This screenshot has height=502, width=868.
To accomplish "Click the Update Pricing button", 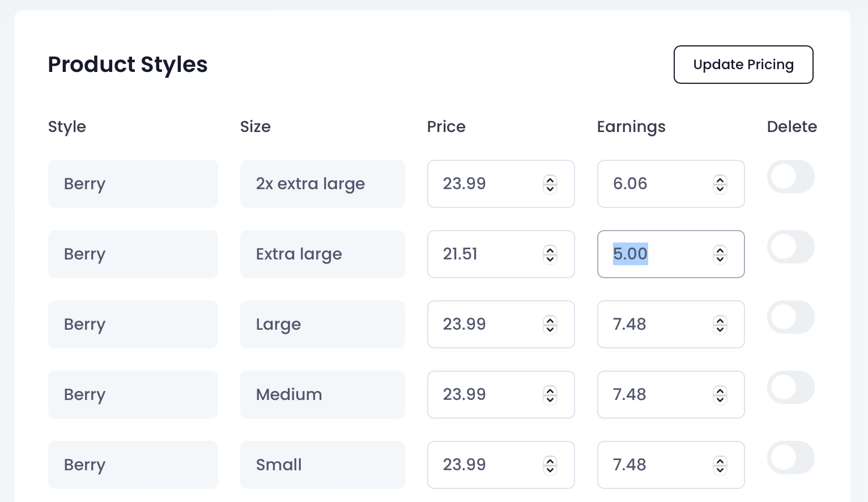I will (743, 65).
